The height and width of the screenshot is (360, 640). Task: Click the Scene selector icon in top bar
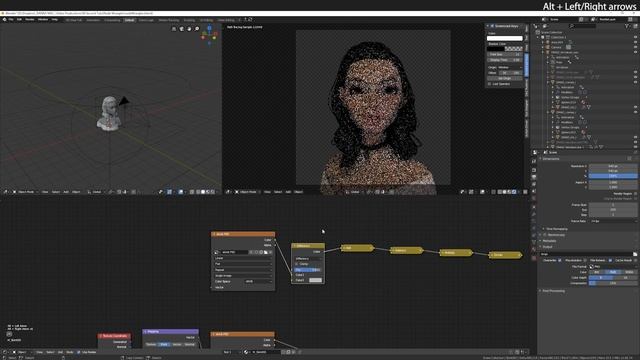[544, 19]
